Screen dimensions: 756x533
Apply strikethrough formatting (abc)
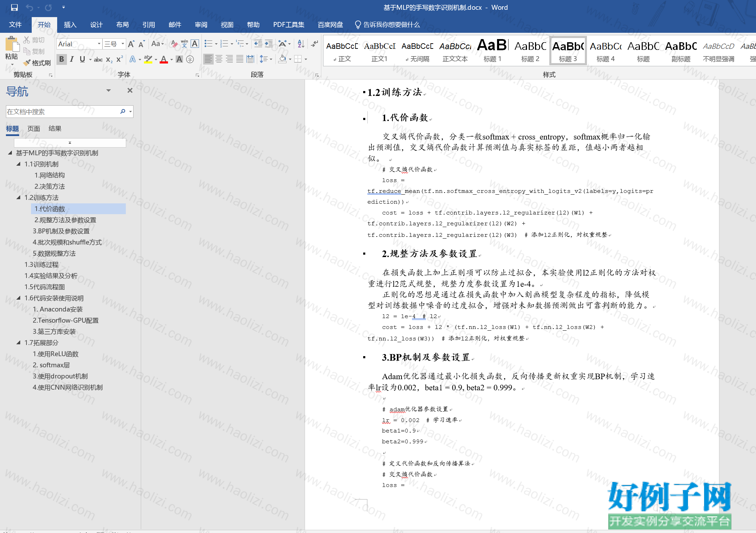(98, 59)
